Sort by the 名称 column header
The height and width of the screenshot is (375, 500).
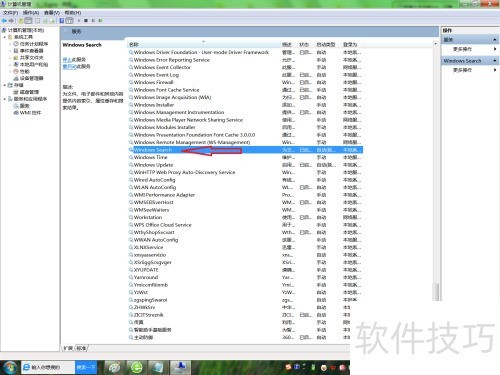204,44
